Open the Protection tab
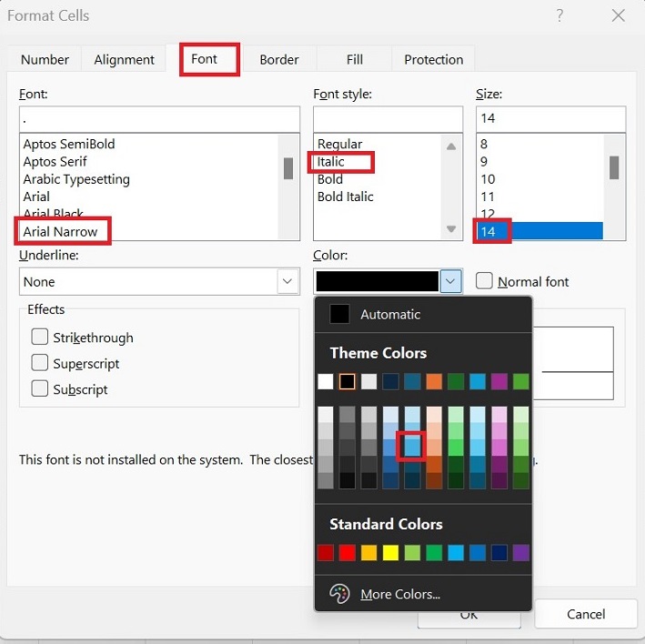The image size is (645, 644). (434, 60)
